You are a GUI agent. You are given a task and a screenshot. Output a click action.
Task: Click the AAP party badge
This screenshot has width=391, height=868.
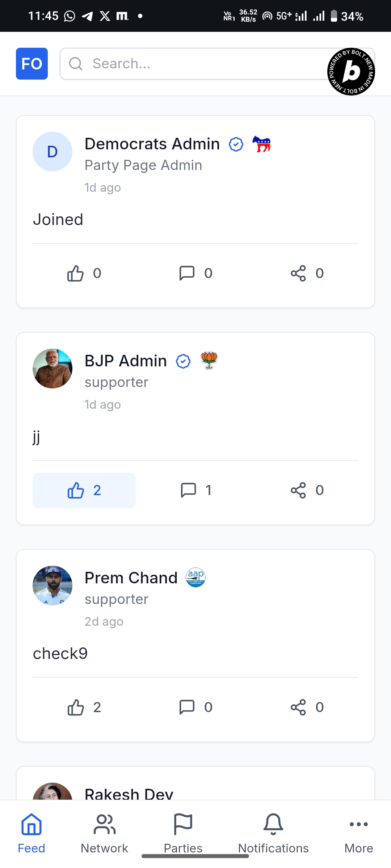tap(195, 577)
